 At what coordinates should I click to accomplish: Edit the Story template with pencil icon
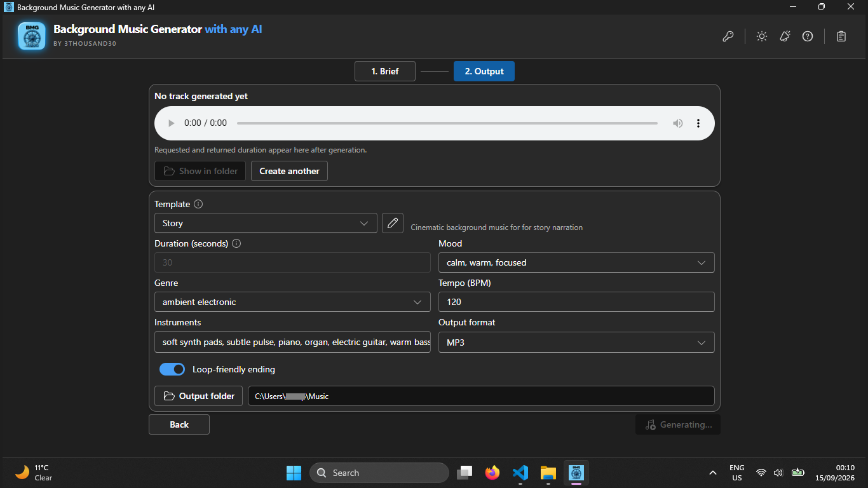click(393, 223)
